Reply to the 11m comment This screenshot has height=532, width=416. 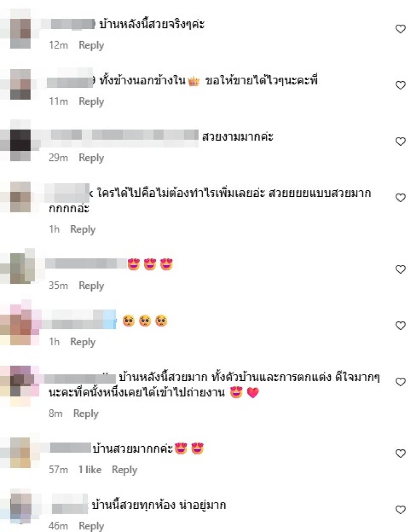(91, 102)
